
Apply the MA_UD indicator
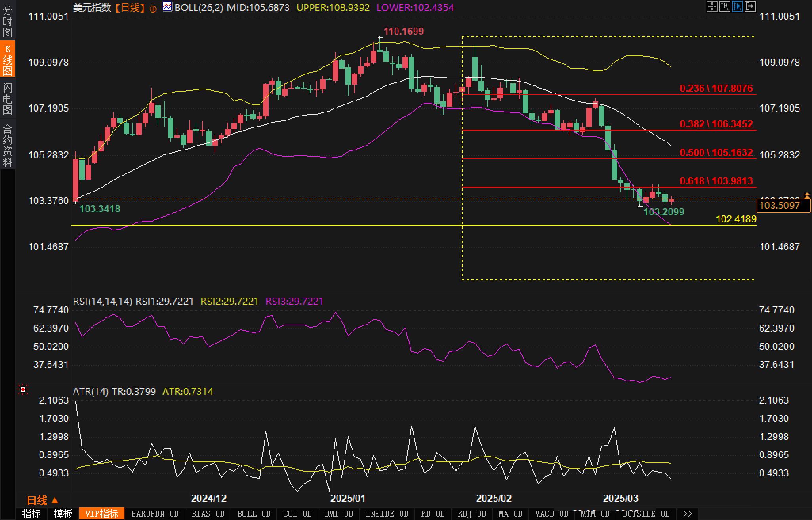[511, 514]
